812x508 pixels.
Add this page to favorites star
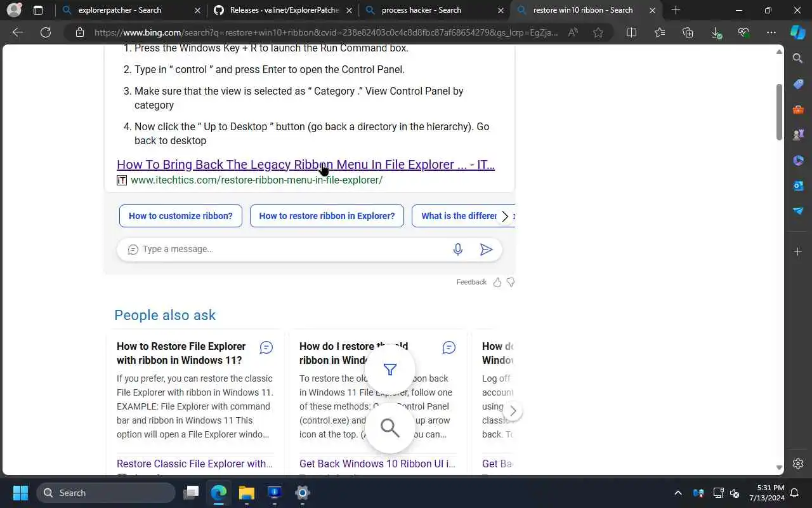(598, 32)
